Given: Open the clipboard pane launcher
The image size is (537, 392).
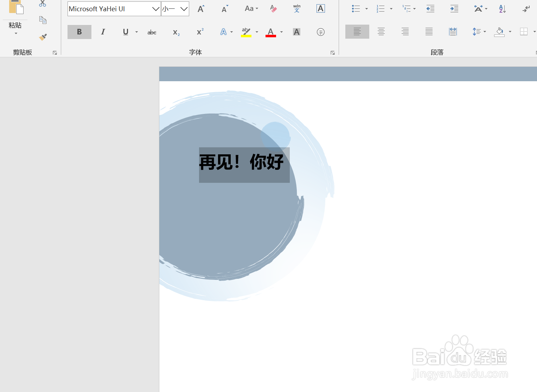Looking at the screenshot, I should point(55,53).
